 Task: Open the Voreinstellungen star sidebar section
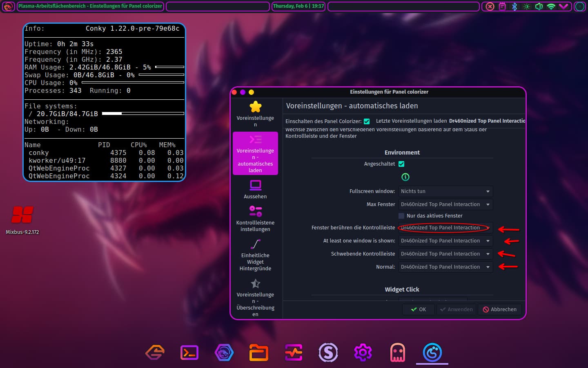tap(255, 114)
